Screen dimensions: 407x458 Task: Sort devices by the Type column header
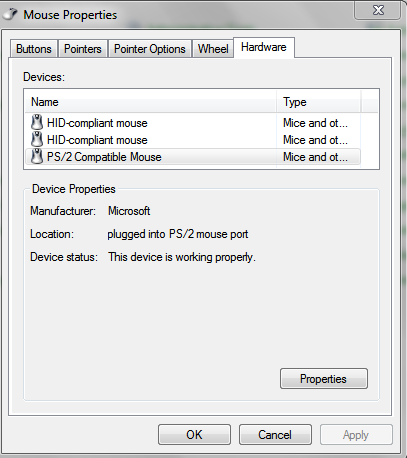318,102
